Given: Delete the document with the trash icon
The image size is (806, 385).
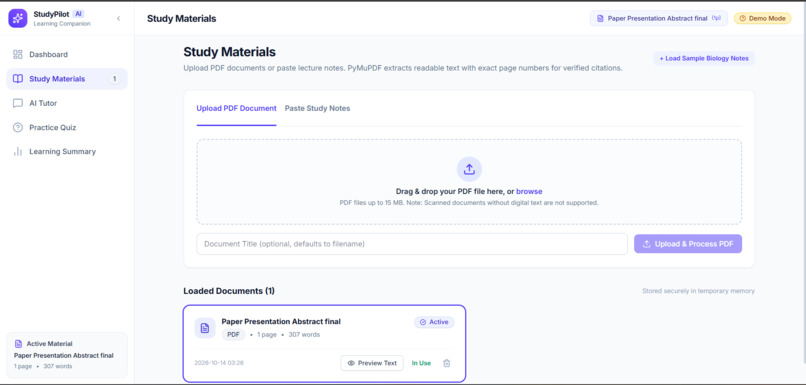Looking at the screenshot, I should 447,363.
